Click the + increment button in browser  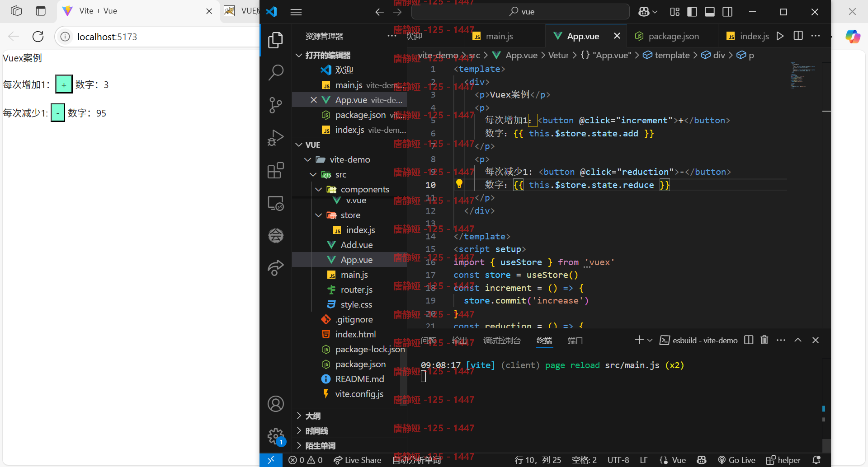[64, 84]
